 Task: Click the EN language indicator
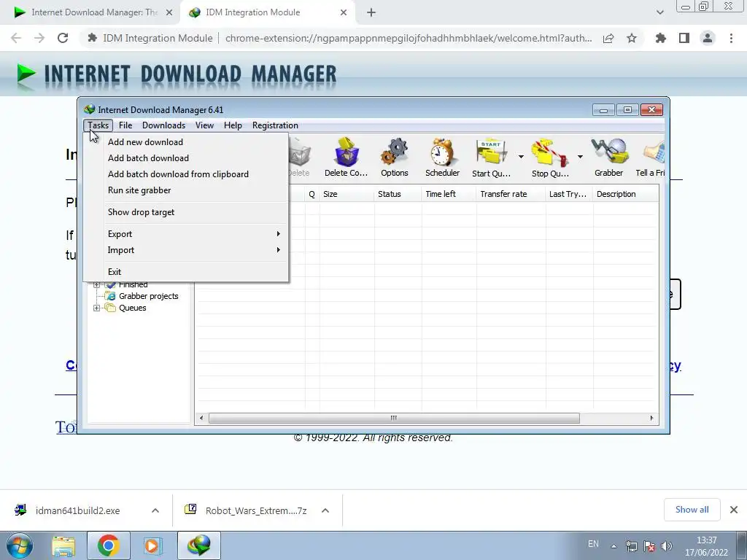[x=593, y=544]
